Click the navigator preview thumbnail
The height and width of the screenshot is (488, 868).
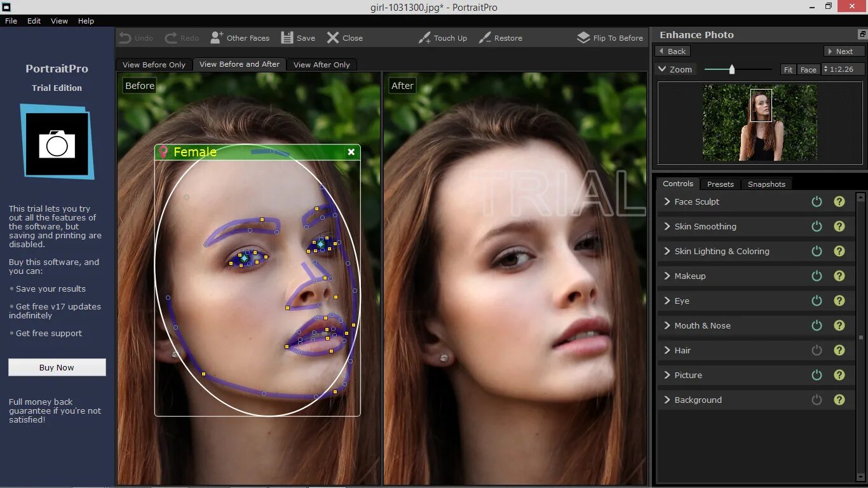pyautogui.click(x=760, y=123)
